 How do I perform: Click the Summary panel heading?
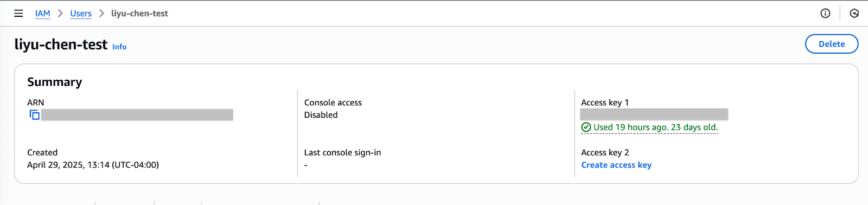[55, 82]
